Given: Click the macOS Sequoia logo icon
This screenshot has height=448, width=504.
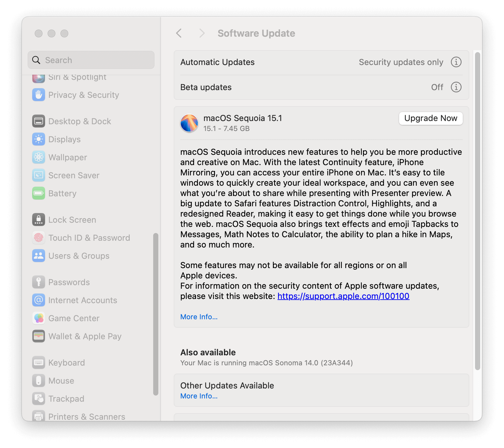Looking at the screenshot, I should coord(189,123).
